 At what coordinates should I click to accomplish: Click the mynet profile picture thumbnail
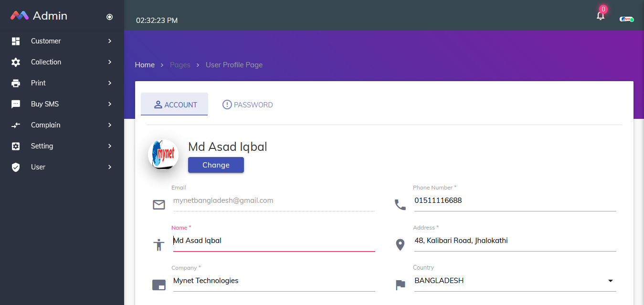[x=163, y=155]
